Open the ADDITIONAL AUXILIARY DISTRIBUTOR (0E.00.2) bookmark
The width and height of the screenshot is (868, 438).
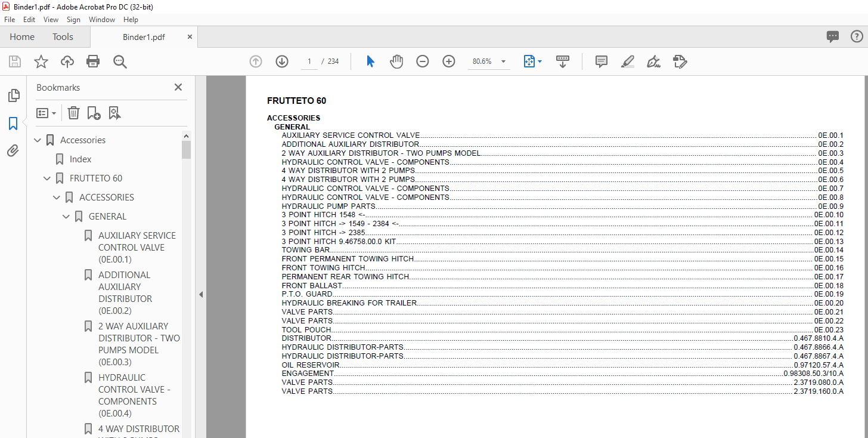pyautogui.click(x=125, y=293)
